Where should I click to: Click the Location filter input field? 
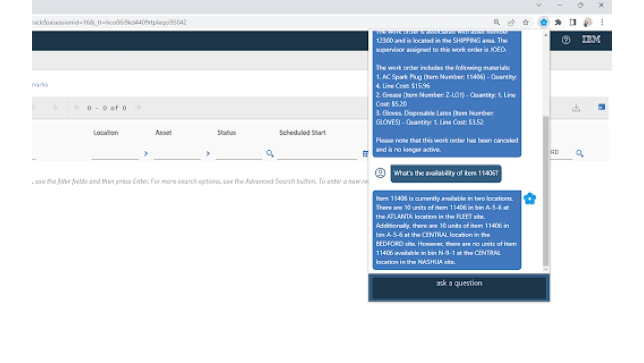point(115,153)
